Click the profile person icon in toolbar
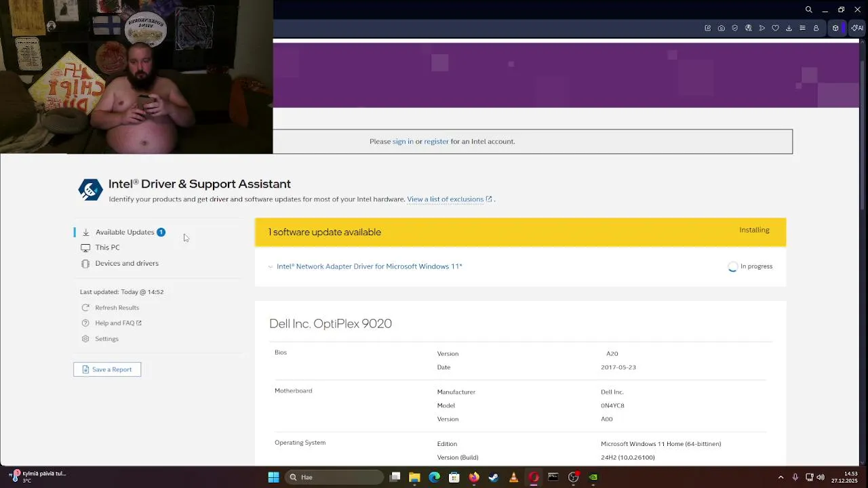Screen dimensions: 868x488 tap(816, 28)
